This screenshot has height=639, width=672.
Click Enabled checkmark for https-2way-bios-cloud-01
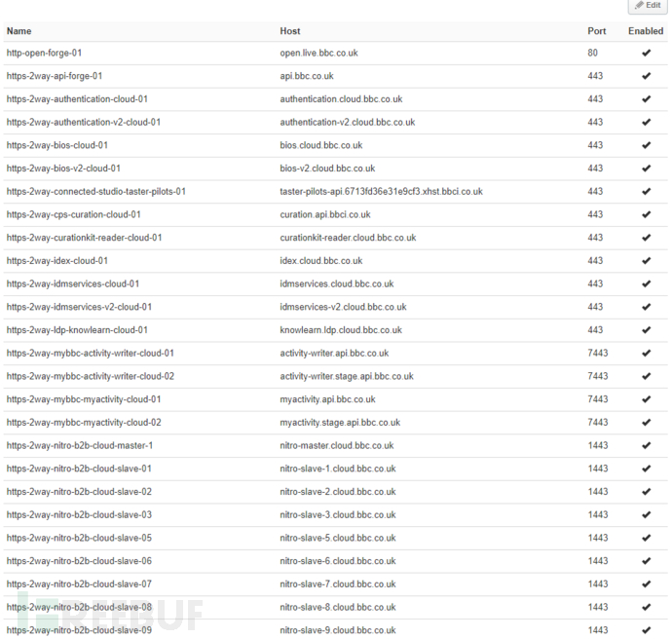click(647, 145)
